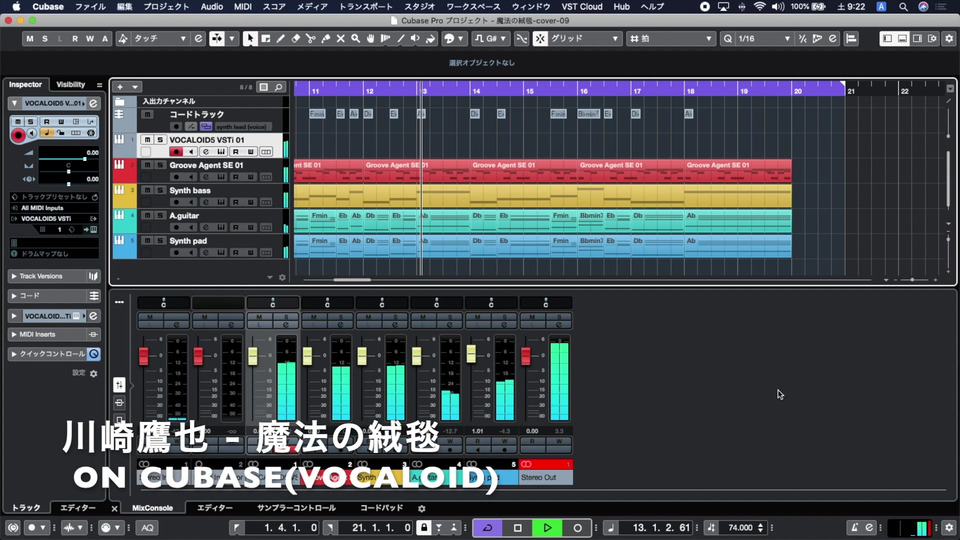Image resolution: width=960 pixels, height=540 pixels.
Task: Solo the Synth pad track
Action: tap(160, 241)
